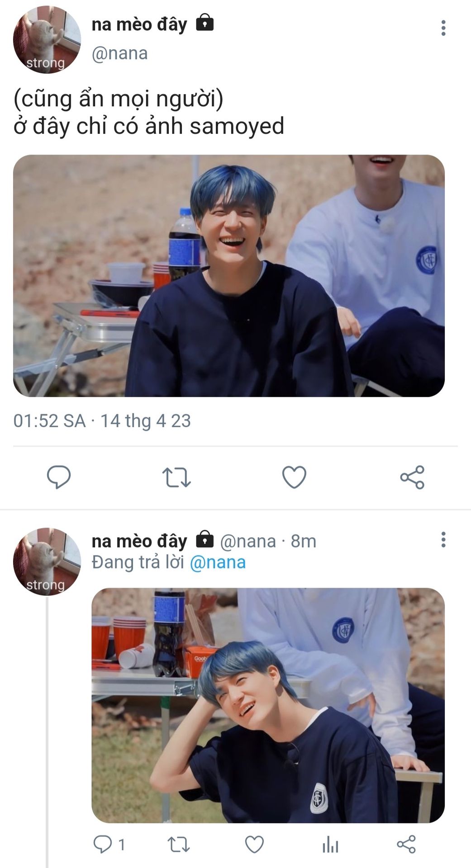This screenshot has height=868, width=471.
Task: Retweet the main samoyed tweet
Action: coord(176,477)
